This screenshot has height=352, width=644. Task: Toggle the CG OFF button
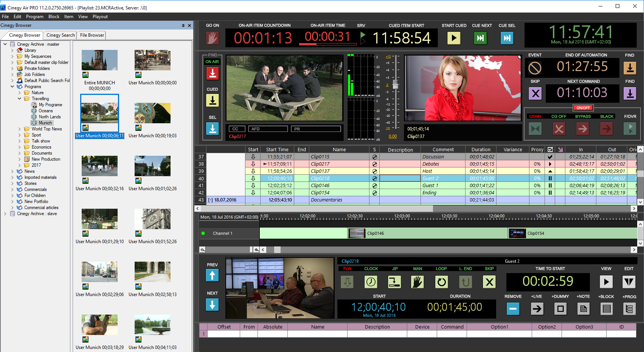click(x=559, y=129)
